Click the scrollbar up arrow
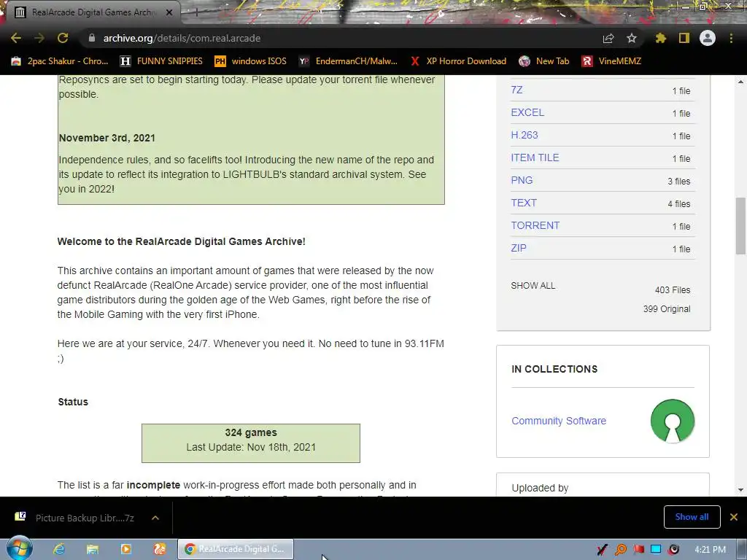Viewport: 747px width, 560px height. point(740,82)
